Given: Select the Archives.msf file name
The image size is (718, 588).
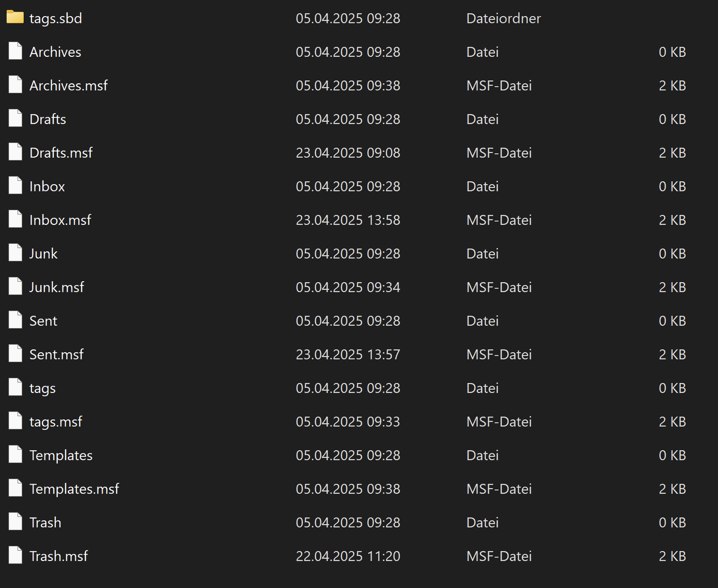Looking at the screenshot, I should click(68, 86).
